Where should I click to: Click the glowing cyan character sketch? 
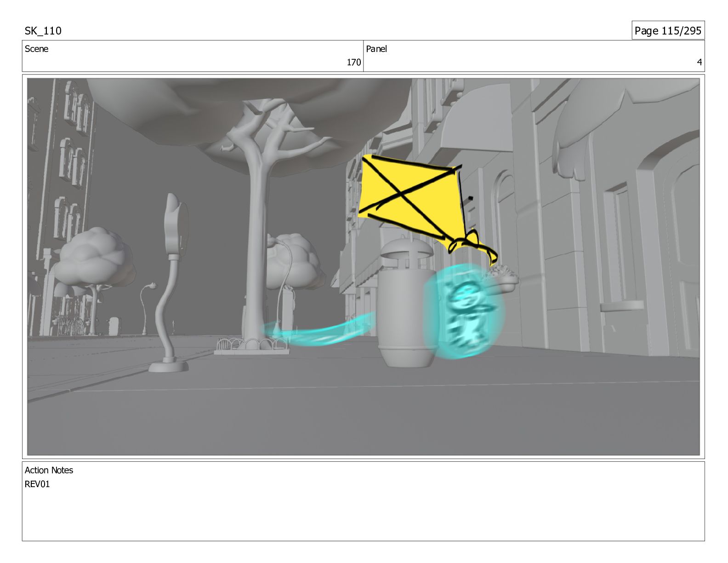pyautogui.click(x=464, y=312)
